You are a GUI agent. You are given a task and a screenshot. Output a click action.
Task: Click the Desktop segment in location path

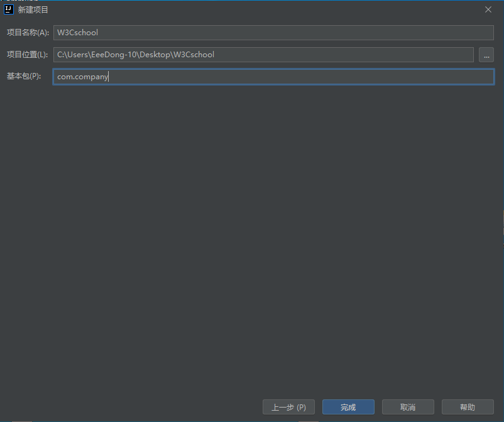pyautogui.click(x=156, y=55)
